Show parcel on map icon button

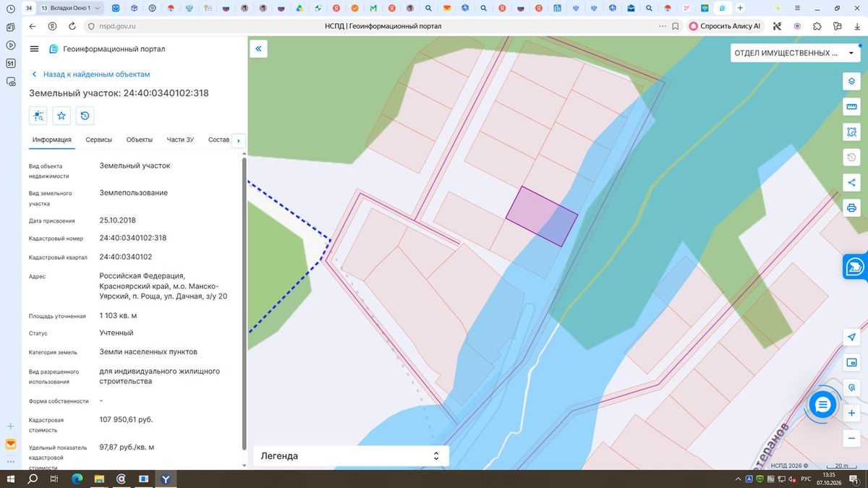(38, 116)
